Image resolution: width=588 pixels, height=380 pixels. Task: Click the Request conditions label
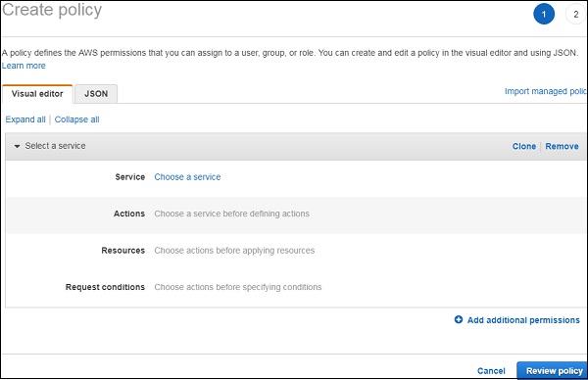105,287
